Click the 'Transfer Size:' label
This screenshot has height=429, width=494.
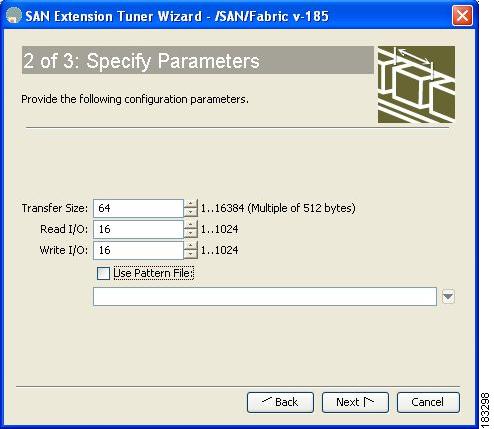click(x=55, y=208)
